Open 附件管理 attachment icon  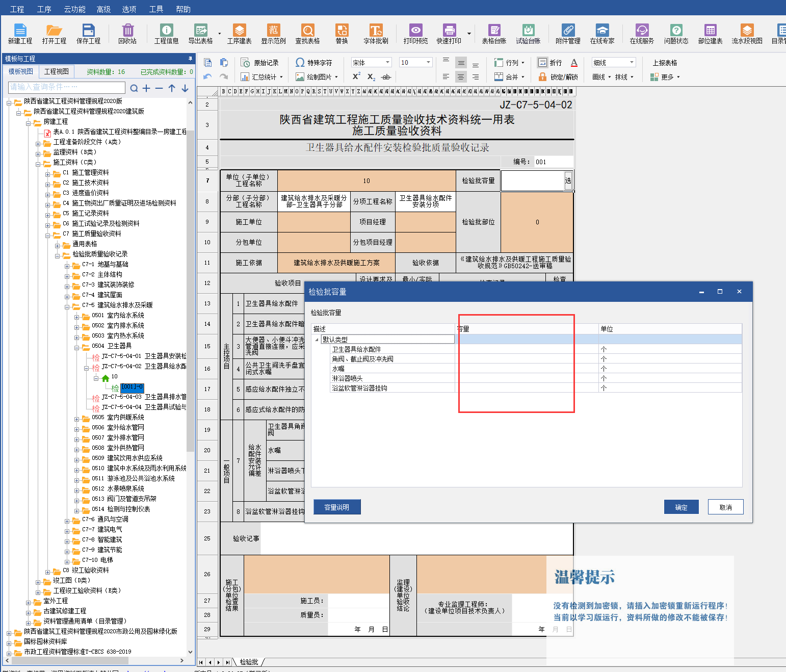point(568,34)
